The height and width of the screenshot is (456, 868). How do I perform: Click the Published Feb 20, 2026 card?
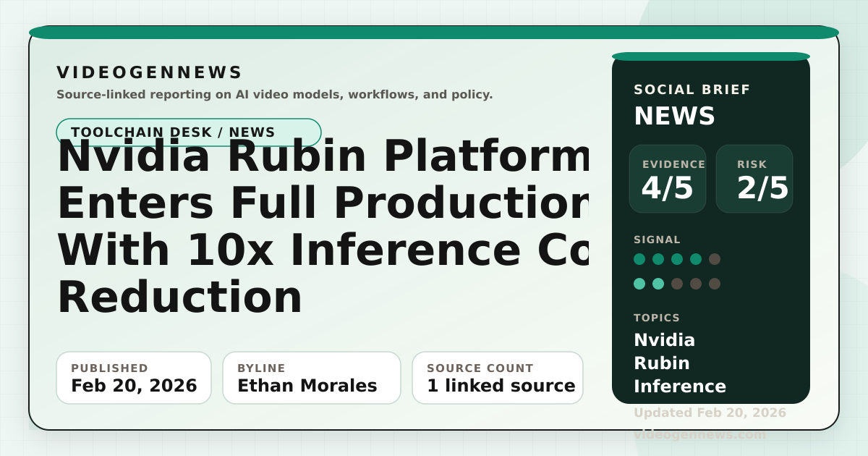(134, 378)
